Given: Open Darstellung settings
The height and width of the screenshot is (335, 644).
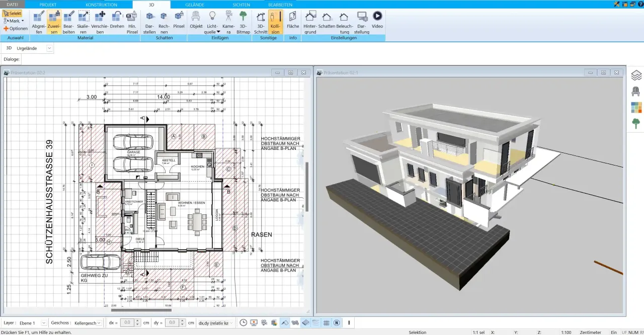Looking at the screenshot, I should (362, 22).
